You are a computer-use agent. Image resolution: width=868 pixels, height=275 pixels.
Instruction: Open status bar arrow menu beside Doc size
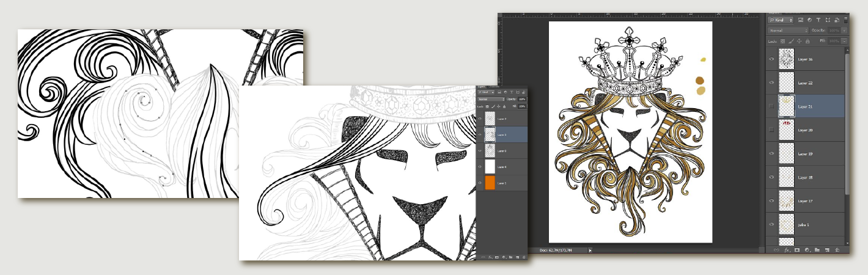coord(590,250)
